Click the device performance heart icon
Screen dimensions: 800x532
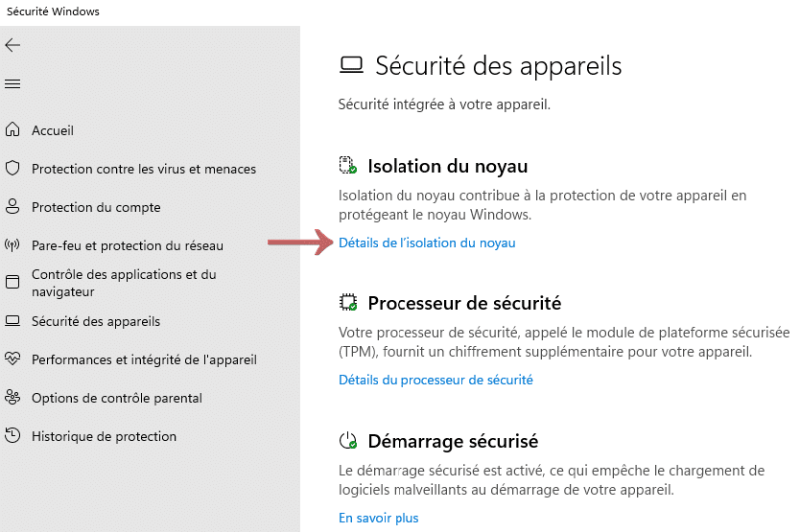pyautogui.click(x=12, y=359)
